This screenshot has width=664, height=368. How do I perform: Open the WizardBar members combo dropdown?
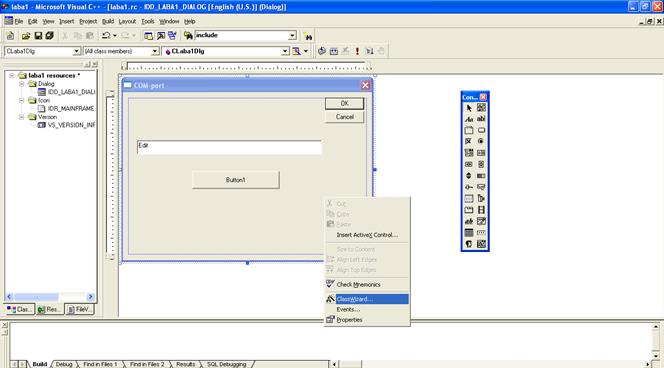pyautogui.click(x=285, y=51)
